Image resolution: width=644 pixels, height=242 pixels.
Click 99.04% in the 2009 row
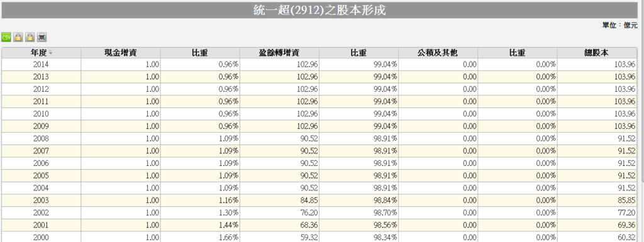click(358, 126)
